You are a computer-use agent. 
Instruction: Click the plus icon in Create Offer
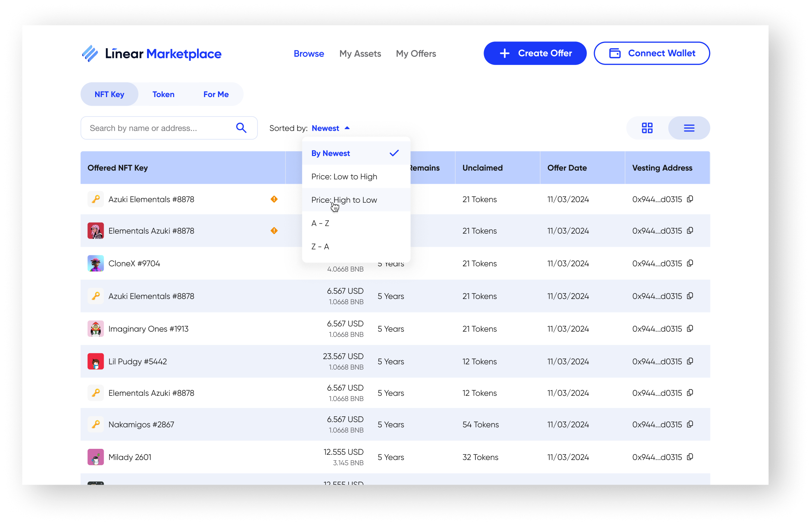(505, 53)
